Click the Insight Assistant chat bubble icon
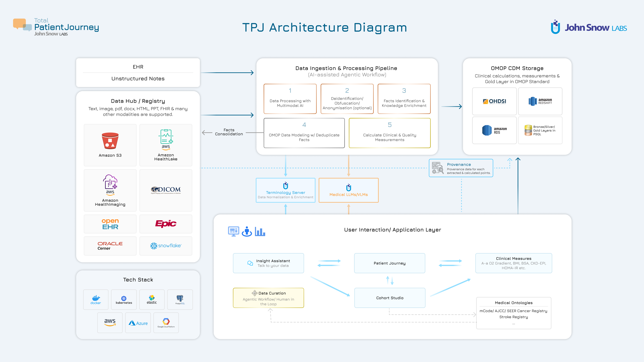 (x=250, y=263)
